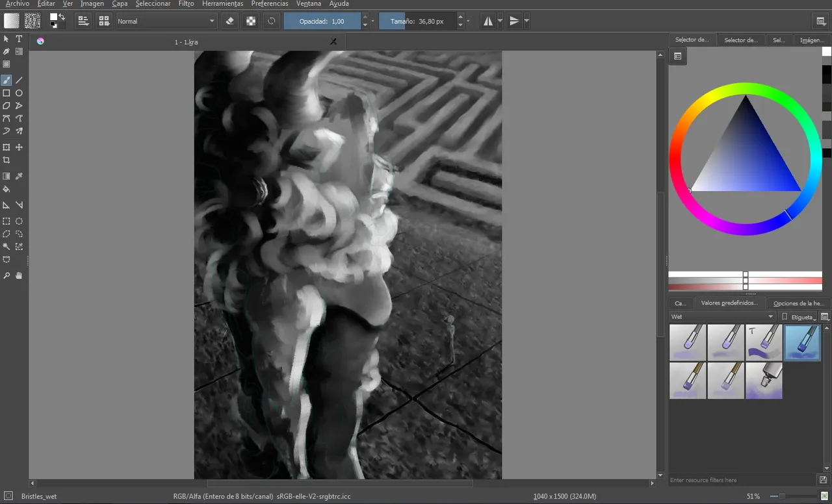Select the Ellipse tool
832x504 pixels.
[x=19, y=93]
